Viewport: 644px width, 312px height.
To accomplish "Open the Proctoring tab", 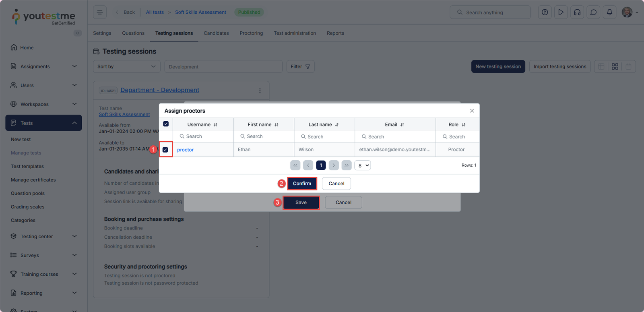I will click(251, 33).
